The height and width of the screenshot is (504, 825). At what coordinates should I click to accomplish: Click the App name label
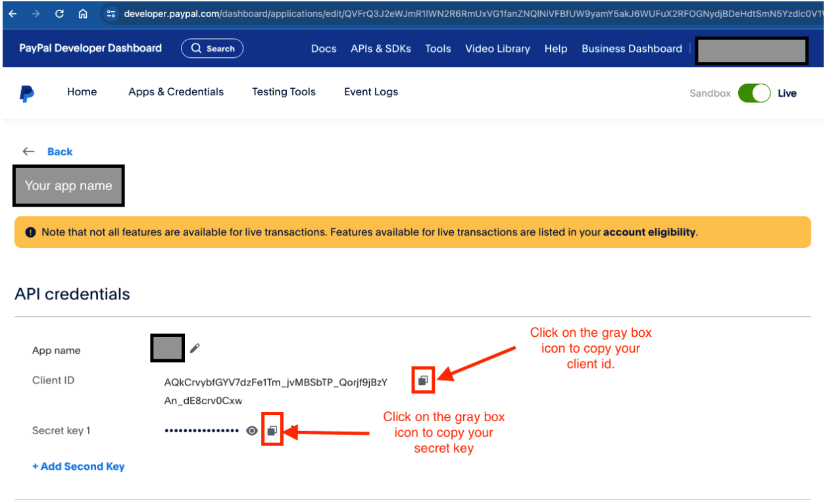57,351
